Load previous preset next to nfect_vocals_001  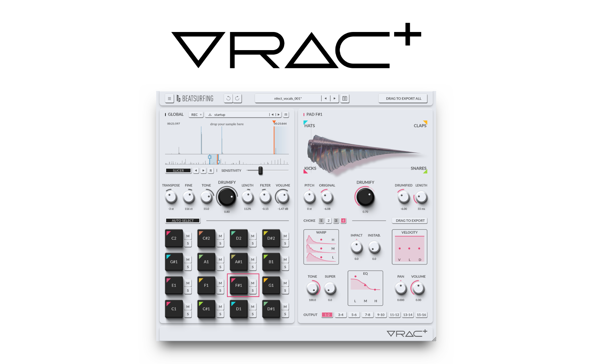pos(326,98)
